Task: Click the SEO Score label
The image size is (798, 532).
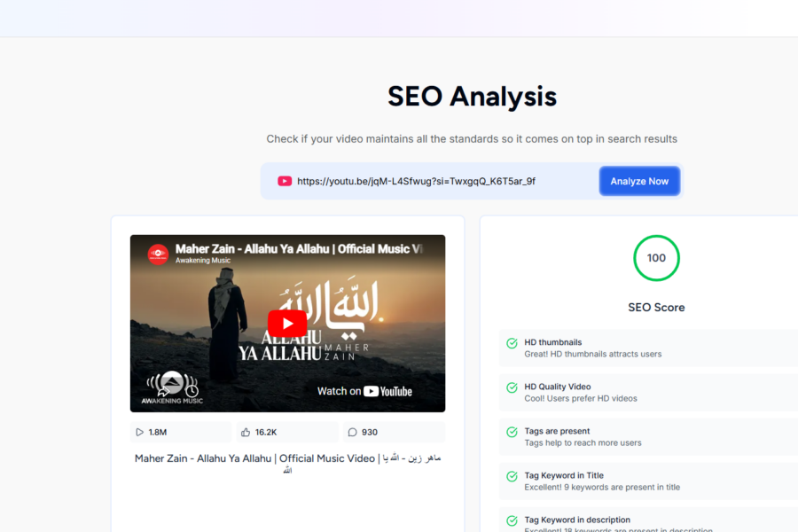Action: pos(656,308)
